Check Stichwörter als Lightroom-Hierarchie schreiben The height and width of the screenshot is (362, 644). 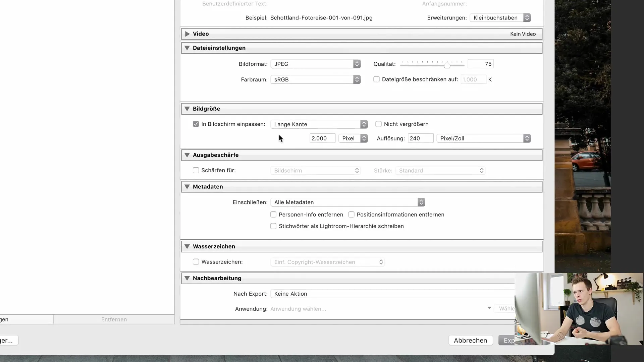[x=273, y=226]
